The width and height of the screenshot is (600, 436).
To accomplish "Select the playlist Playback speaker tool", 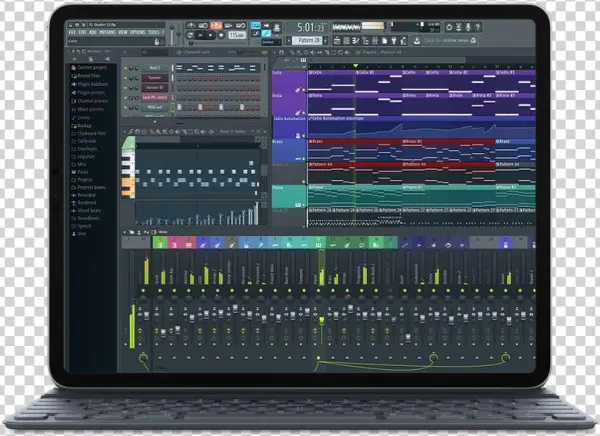I will (347, 52).
